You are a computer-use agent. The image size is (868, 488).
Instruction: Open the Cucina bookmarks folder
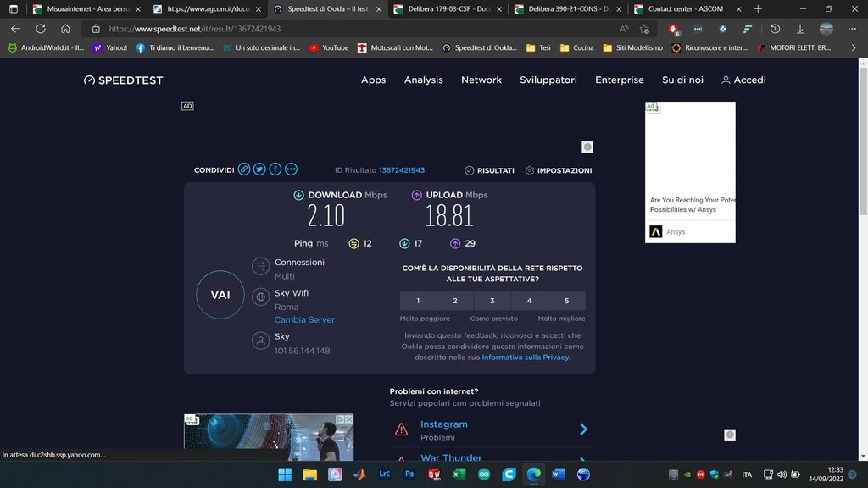tap(576, 47)
